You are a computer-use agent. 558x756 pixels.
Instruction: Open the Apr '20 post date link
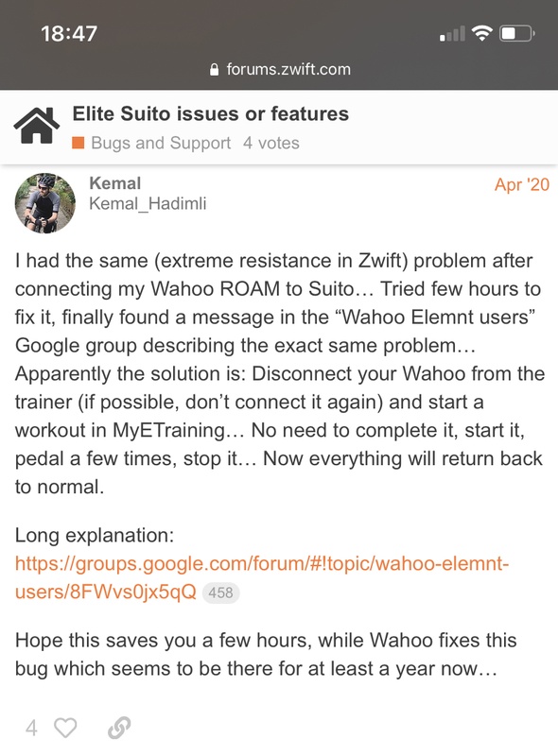click(x=522, y=184)
